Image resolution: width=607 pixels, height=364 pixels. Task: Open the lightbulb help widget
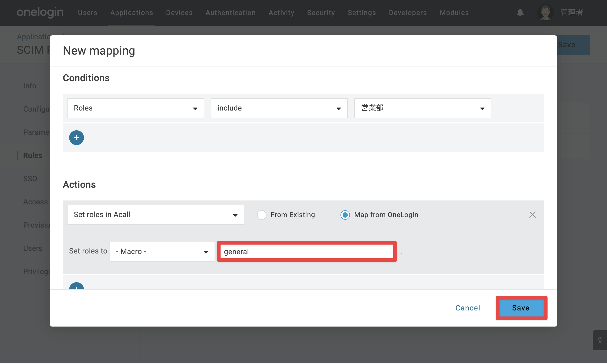[600, 340]
